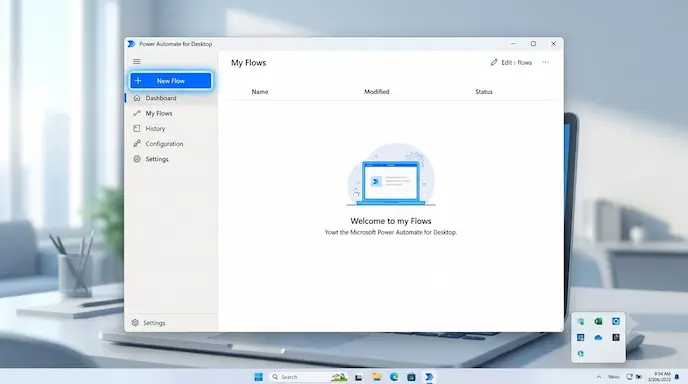Viewport: 688px width, 384px height.
Task: Click the pencil edit icon
Action: [494, 62]
